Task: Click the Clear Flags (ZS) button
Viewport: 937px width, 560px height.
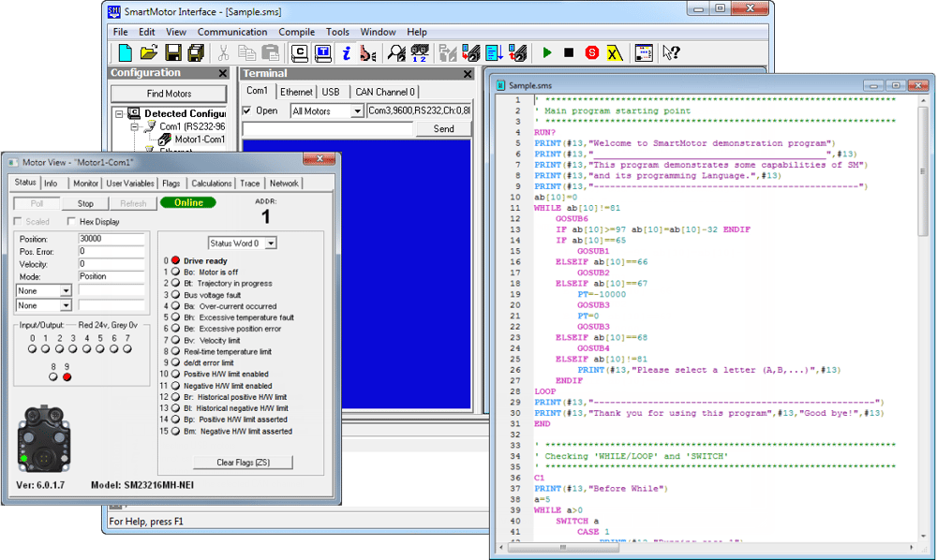Action: tap(243, 462)
